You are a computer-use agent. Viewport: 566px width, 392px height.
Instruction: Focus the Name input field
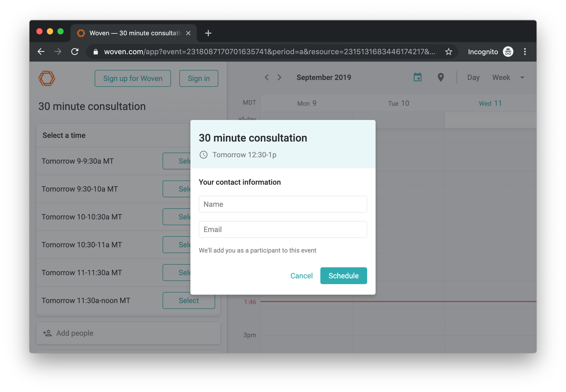(x=283, y=204)
